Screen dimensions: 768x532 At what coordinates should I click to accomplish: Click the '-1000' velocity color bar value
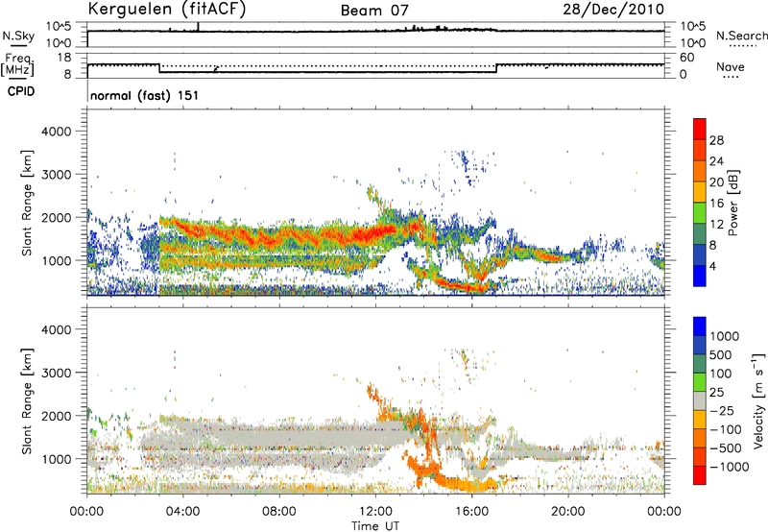click(x=730, y=467)
